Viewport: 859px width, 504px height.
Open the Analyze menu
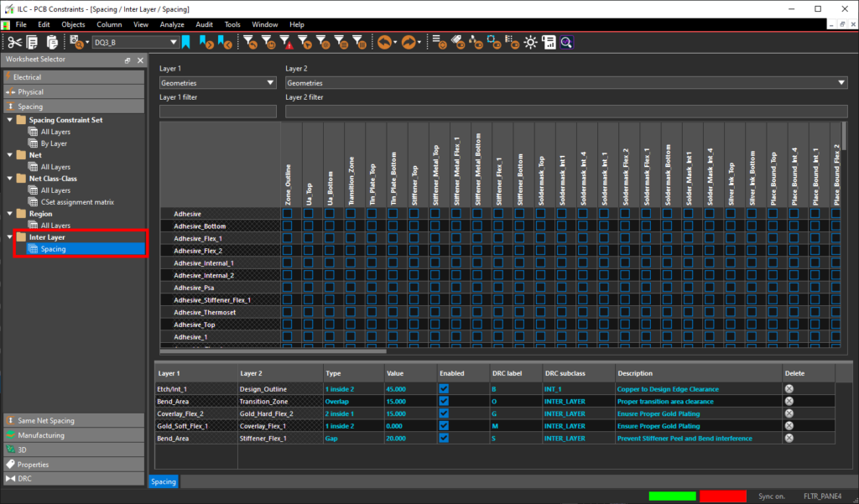(172, 24)
